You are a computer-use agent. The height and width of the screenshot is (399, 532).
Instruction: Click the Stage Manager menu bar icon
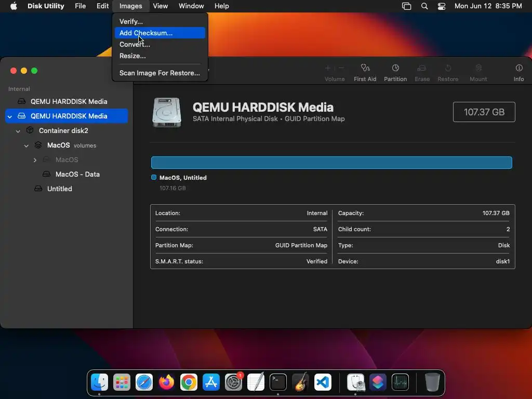coord(406,6)
